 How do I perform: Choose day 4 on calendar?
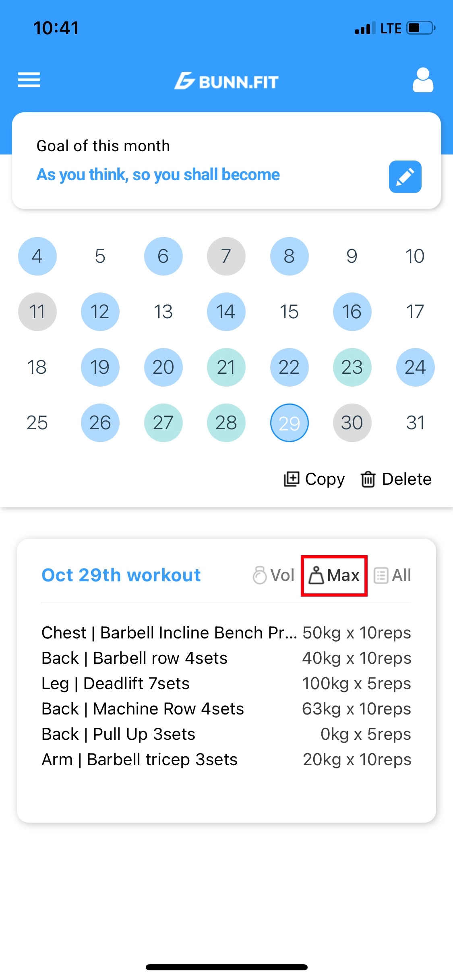point(37,256)
